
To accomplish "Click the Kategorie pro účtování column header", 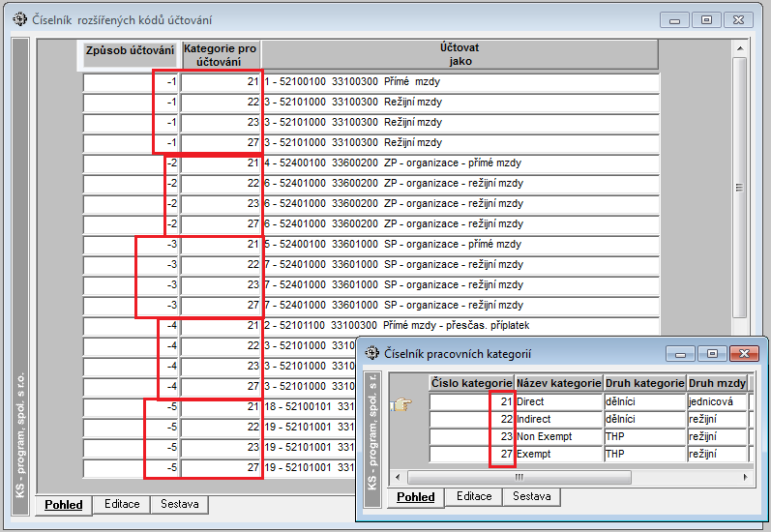I will [220, 55].
